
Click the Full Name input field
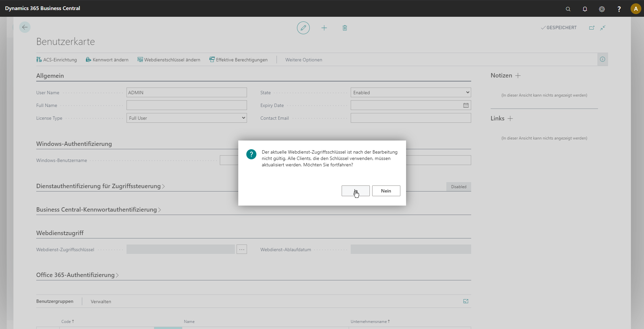187,105
